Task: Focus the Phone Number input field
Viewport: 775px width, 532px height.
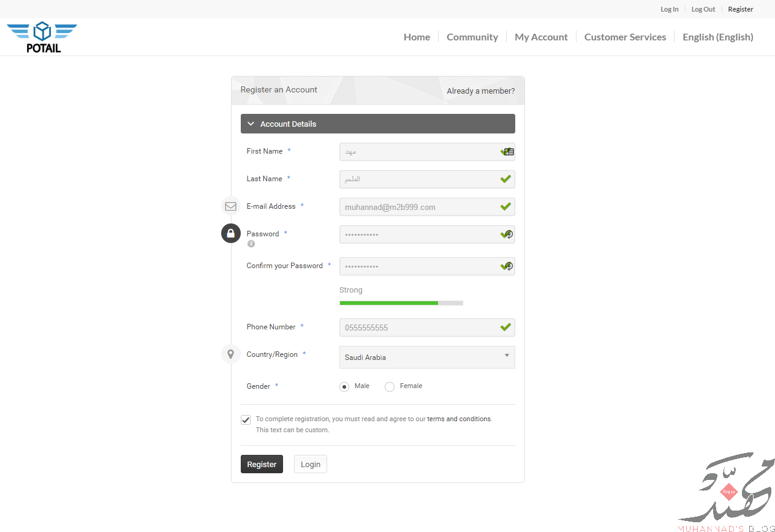Action: point(427,328)
